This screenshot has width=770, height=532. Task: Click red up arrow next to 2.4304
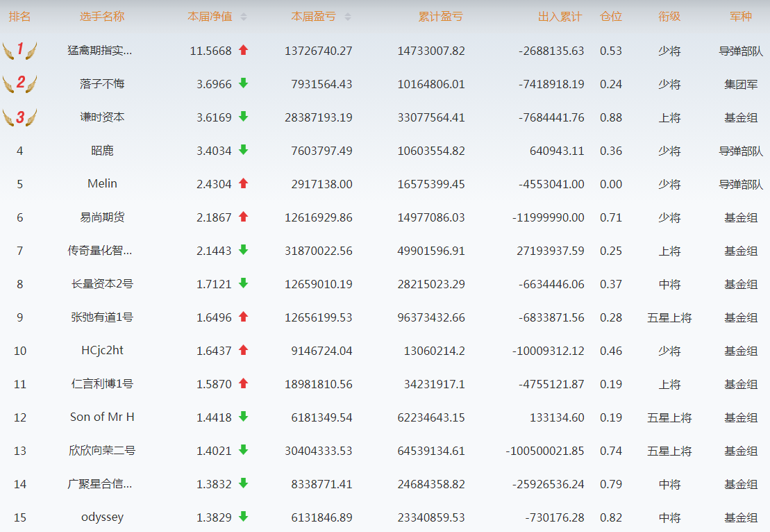[243, 183]
